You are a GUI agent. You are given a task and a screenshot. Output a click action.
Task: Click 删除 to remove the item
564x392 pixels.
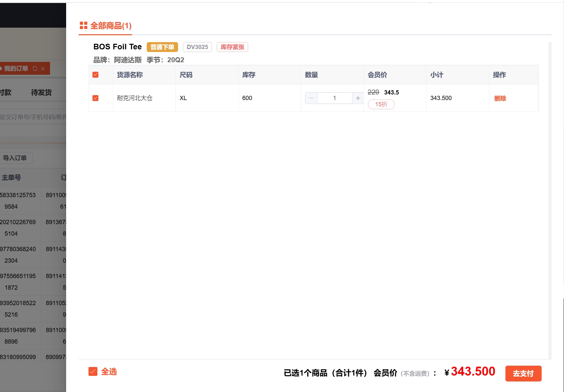pyautogui.click(x=500, y=98)
